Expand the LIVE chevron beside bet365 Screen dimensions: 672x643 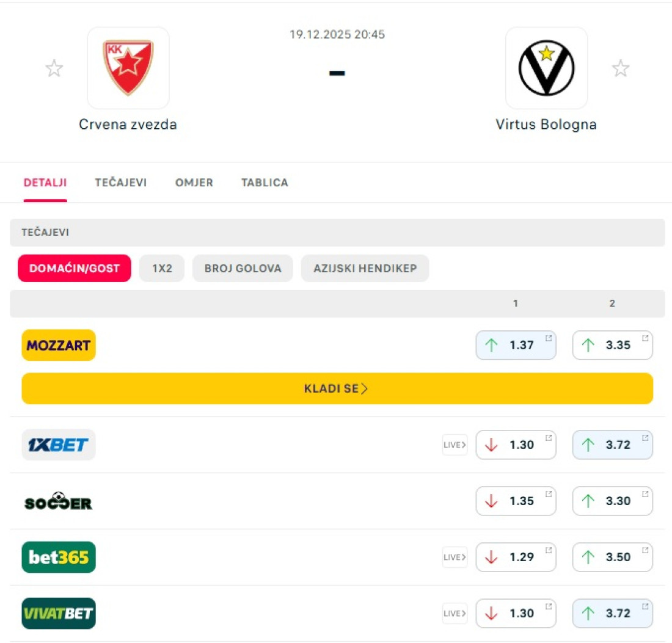pyautogui.click(x=455, y=558)
